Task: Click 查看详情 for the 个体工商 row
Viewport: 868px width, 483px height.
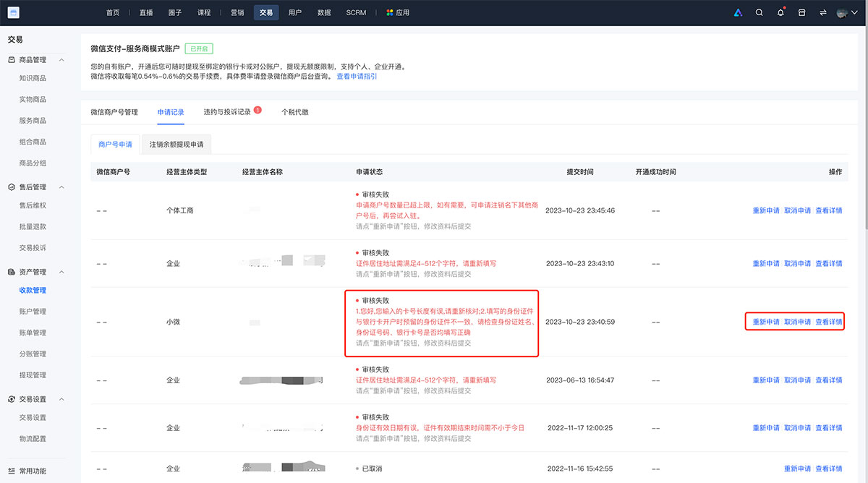Action: [x=828, y=211]
